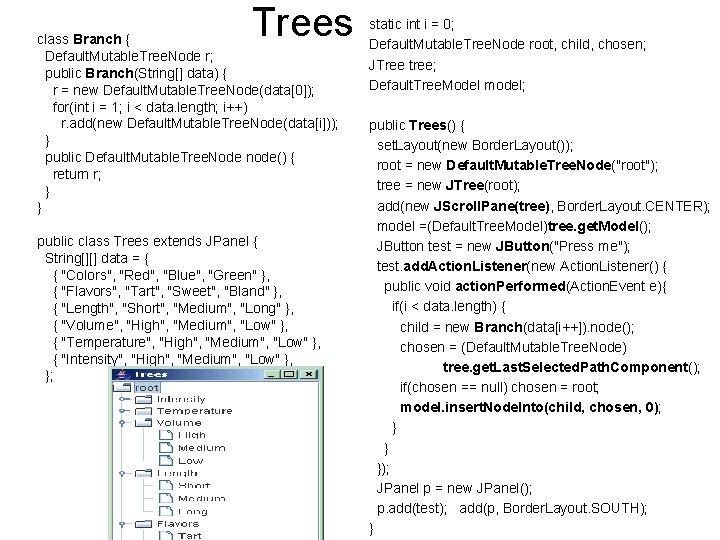The image size is (720, 540).
Task: Click 'JPanel p = new JPanel();' line
Action: [x=454, y=488]
